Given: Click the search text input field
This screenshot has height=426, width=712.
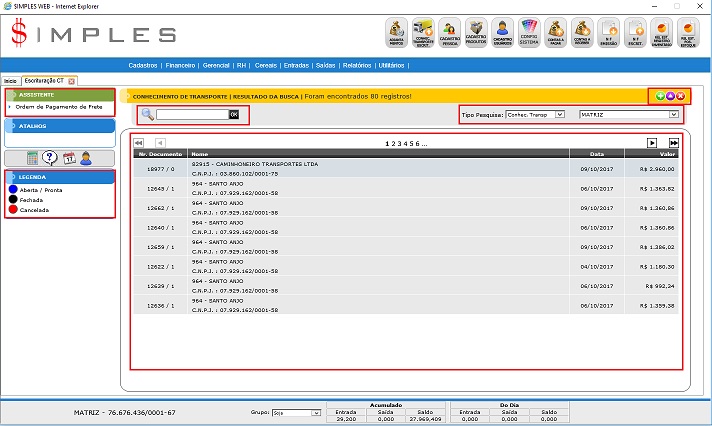Looking at the screenshot, I should [x=192, y=115].
